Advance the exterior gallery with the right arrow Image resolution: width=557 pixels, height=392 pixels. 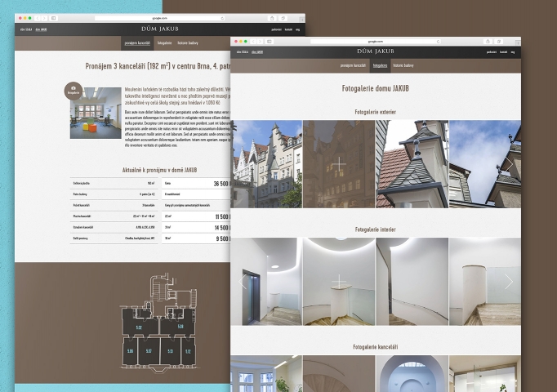click(509, 164)
